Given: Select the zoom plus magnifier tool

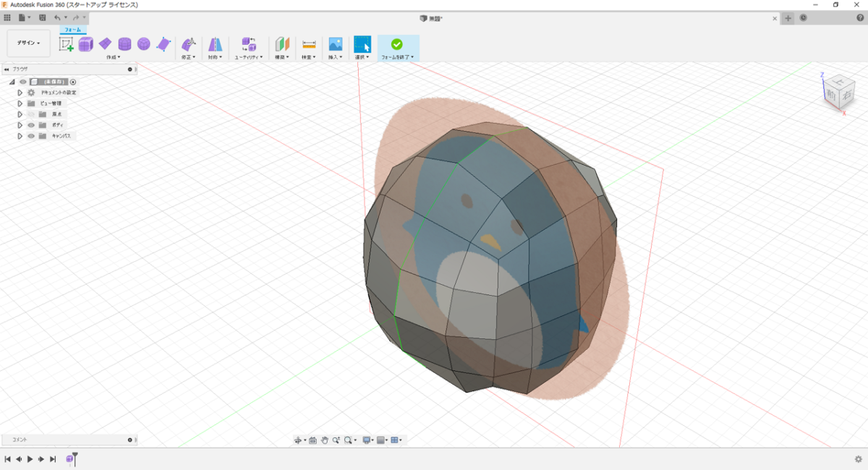Looking at the screenshot, I should tap(336, 440).
